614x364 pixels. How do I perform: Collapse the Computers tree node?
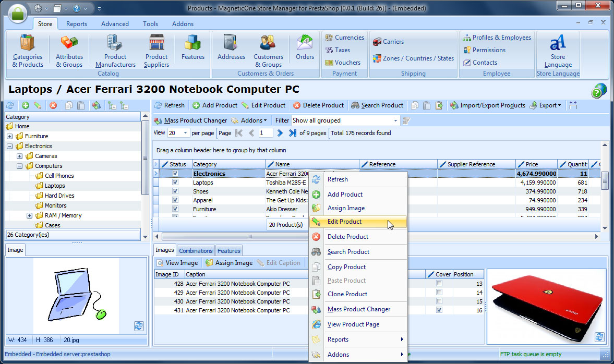pyautogui.click(x=20, y=166)
